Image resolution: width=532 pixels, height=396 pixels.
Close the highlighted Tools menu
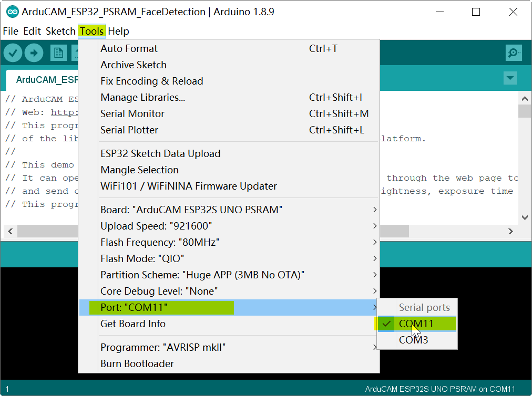(91, 31)
